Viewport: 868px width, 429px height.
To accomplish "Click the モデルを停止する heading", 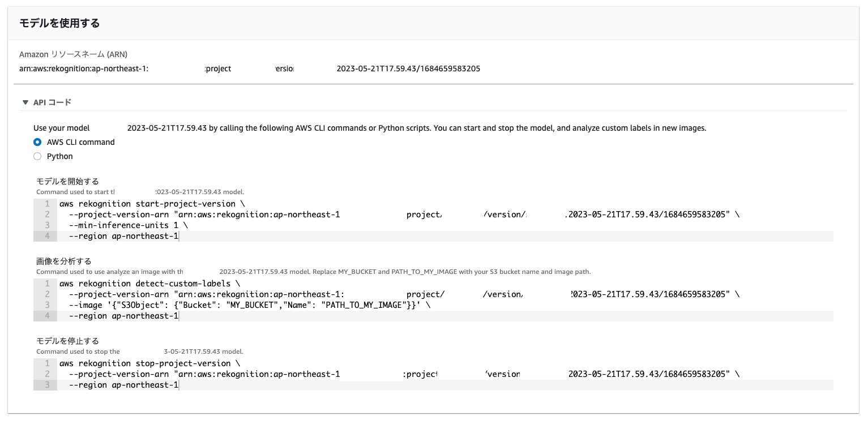I will pyautogui.click(x=67, y=341).
